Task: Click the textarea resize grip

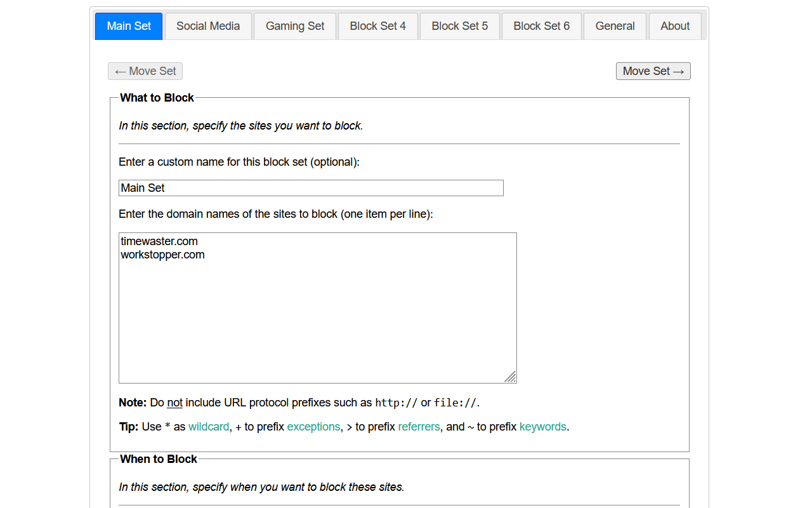Action: (x=511, y=377)
